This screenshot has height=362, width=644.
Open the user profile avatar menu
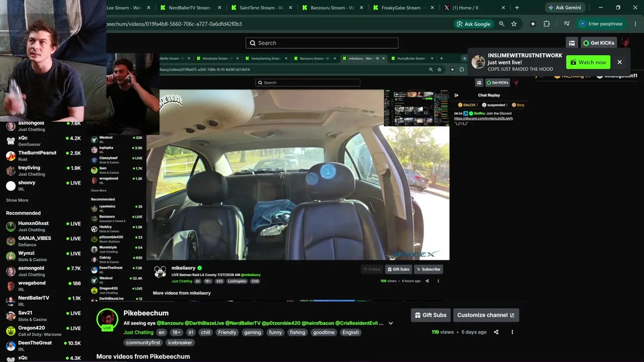pos(625,43)
